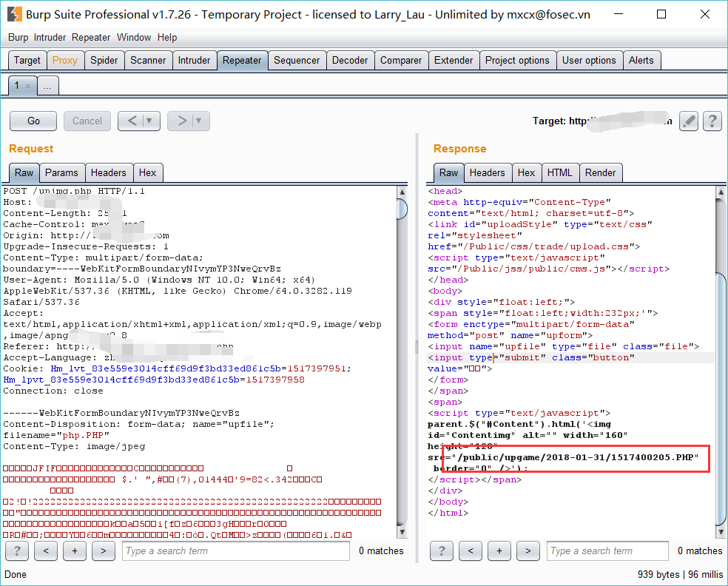Select the Response Raw tab
Viewport: 728px width, 586px height.
coord(448,172)
